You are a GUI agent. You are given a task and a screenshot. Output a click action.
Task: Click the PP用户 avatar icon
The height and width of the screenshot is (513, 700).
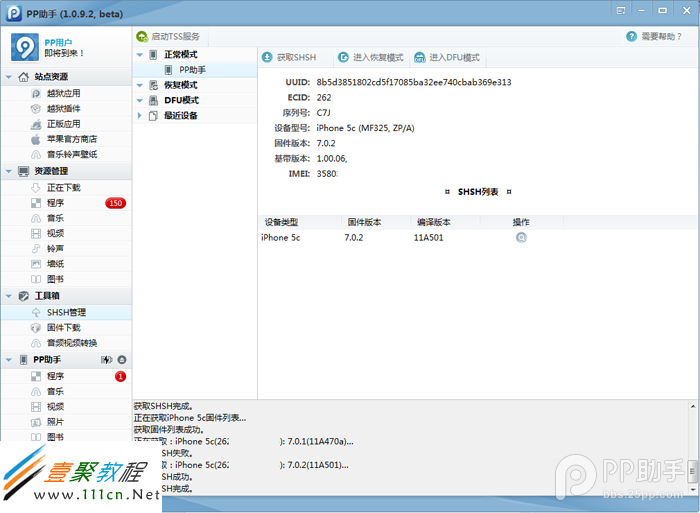pos(25,47)
